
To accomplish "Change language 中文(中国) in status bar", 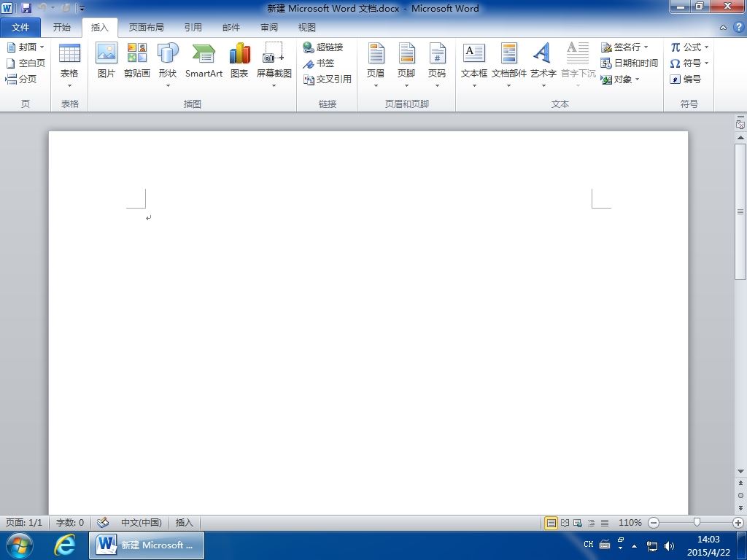I will 141,522.
